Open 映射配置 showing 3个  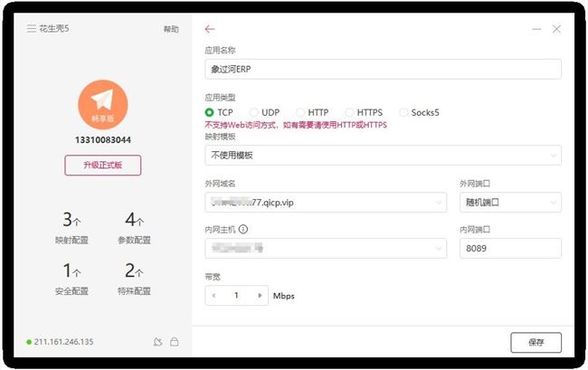(x=71, y=228)
